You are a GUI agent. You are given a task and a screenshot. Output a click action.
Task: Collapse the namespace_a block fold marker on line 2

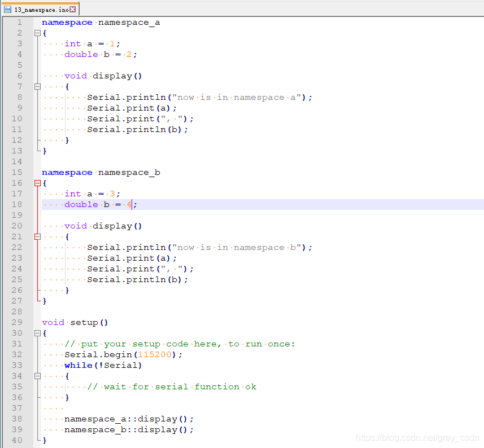pos(38,33)
